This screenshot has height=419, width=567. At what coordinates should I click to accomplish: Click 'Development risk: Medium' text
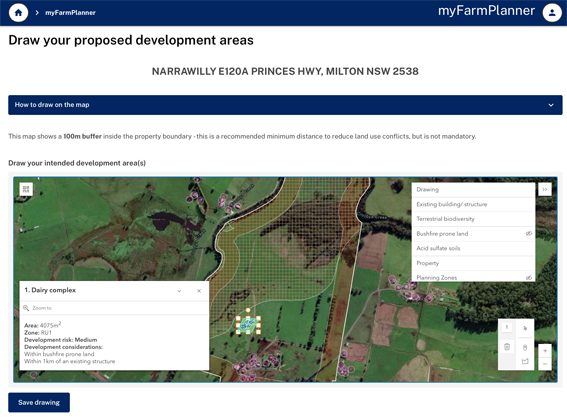click(x=60, y=340)
